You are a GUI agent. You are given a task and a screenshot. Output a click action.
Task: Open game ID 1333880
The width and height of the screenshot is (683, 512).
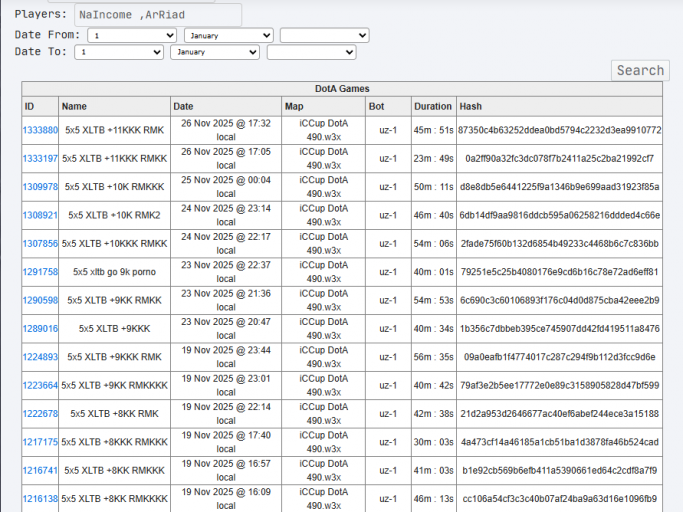pyautogui.click(x=40, y=130)
